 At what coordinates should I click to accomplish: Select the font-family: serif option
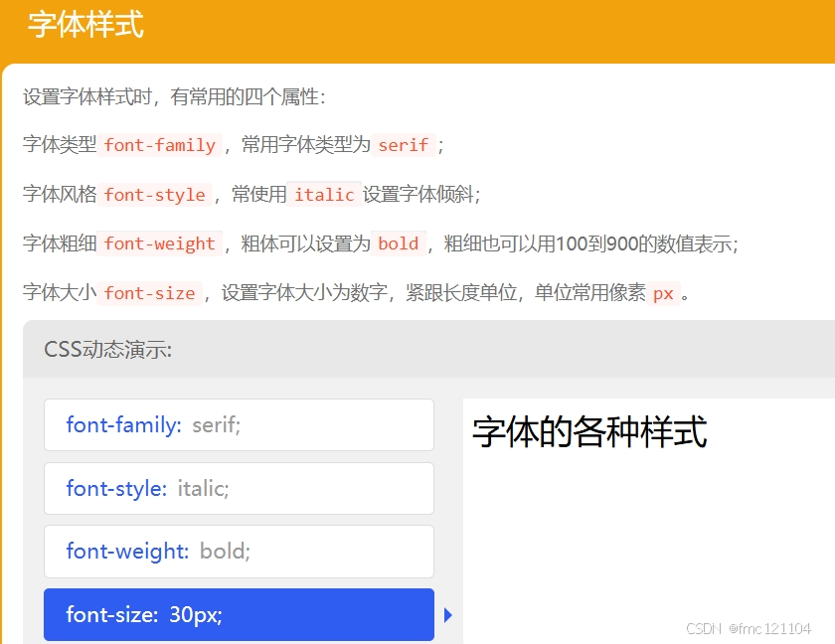coord(239,424)
